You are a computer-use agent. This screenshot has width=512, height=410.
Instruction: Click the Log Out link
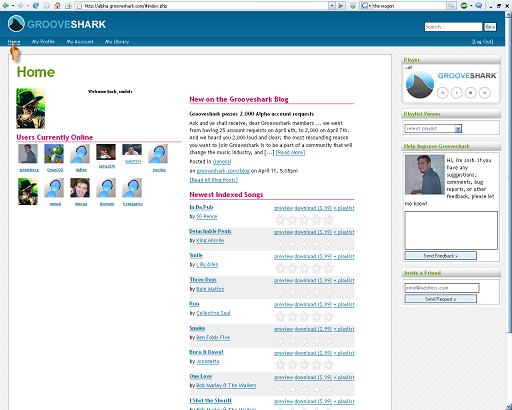[x=482, y=42]
